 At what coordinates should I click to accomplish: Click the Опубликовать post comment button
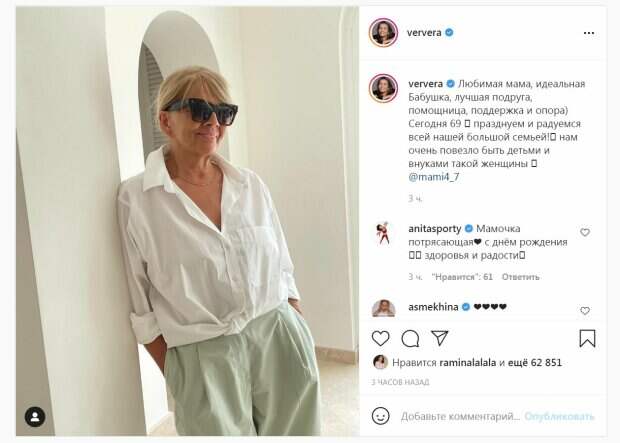(559, 416)
